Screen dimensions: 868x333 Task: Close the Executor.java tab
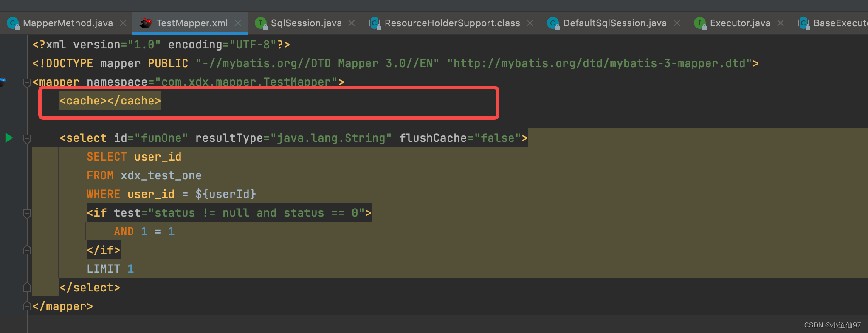(x=781, y=23)
